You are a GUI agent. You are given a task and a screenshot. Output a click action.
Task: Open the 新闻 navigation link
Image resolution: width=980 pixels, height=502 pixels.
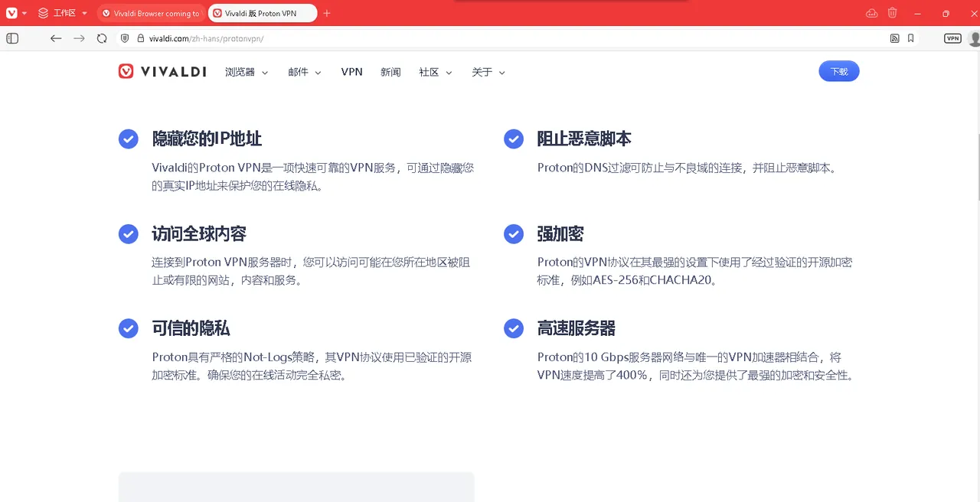390,72
